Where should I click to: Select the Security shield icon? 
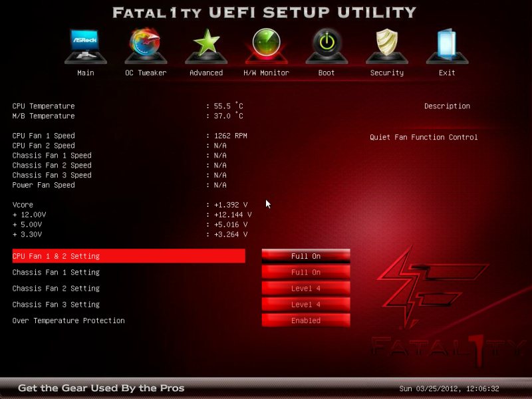coord(387,46)
